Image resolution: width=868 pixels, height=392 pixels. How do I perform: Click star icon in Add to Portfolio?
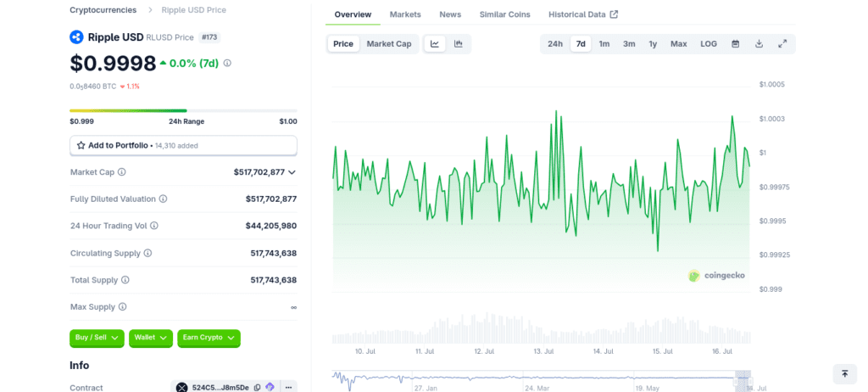(81, 145)
